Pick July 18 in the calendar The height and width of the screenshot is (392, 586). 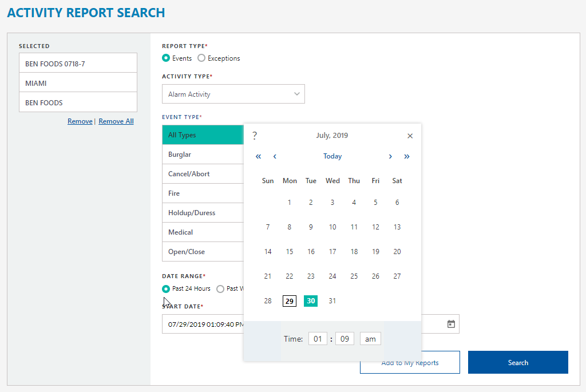point(354,251)
